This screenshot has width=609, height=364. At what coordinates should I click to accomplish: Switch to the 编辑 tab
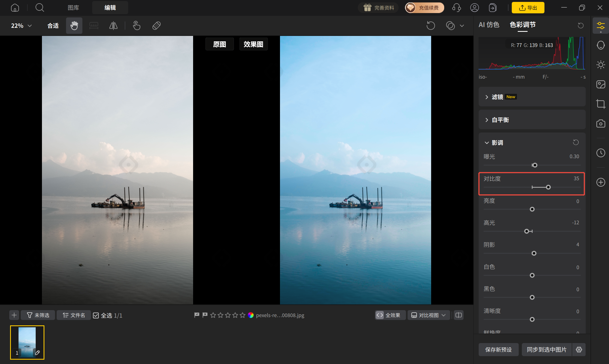pos(110,8)
